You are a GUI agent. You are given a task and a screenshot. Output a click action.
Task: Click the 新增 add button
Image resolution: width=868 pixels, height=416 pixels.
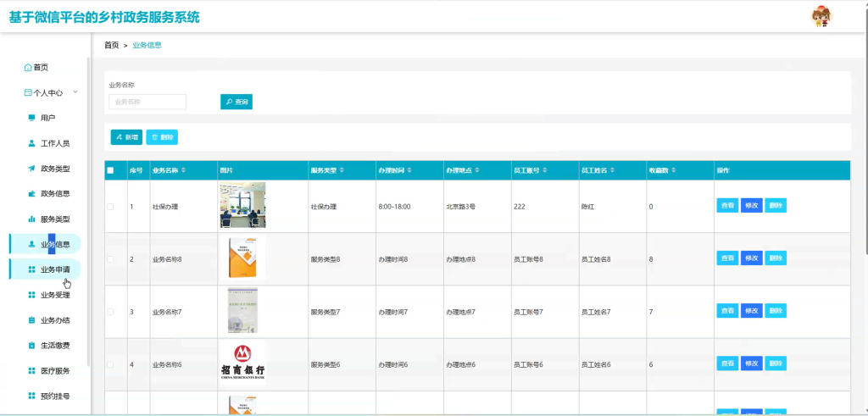pyautogui.click(x=126, y=137)
